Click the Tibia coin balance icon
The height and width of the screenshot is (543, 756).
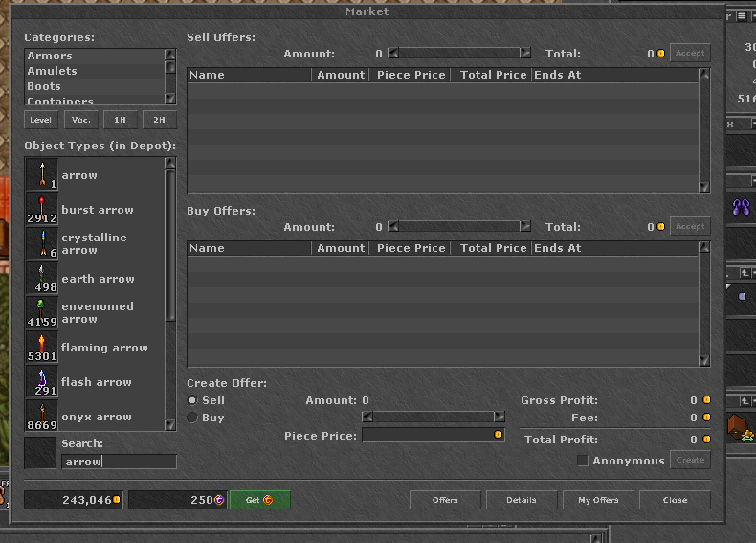pyautogui.click(x=219, y=500)
